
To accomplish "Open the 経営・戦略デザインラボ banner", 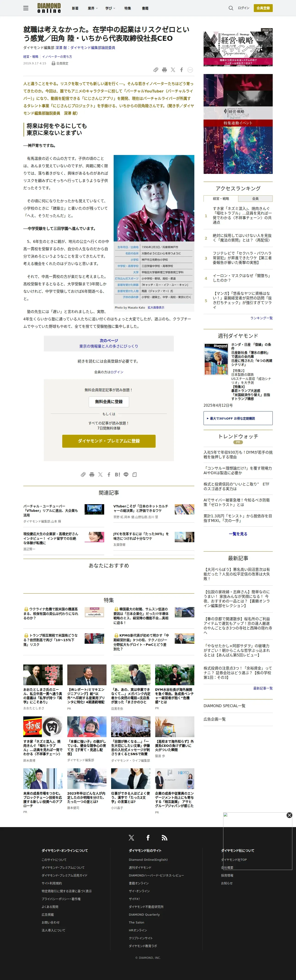I will [x=238, y=47].
